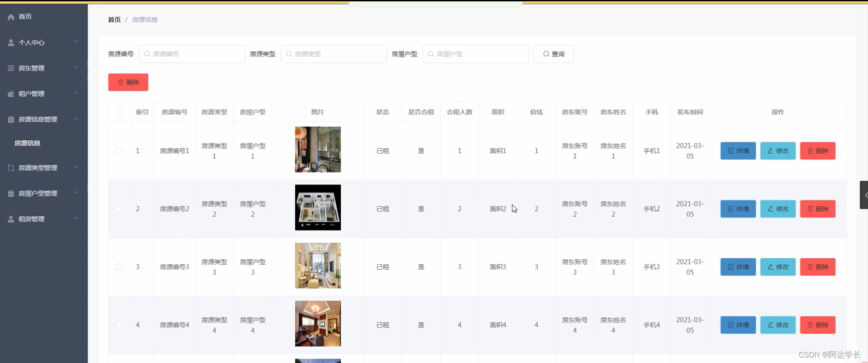Click the red batch 删除 button above table
This screenshot has height=363, width=868.
[128, 82]
